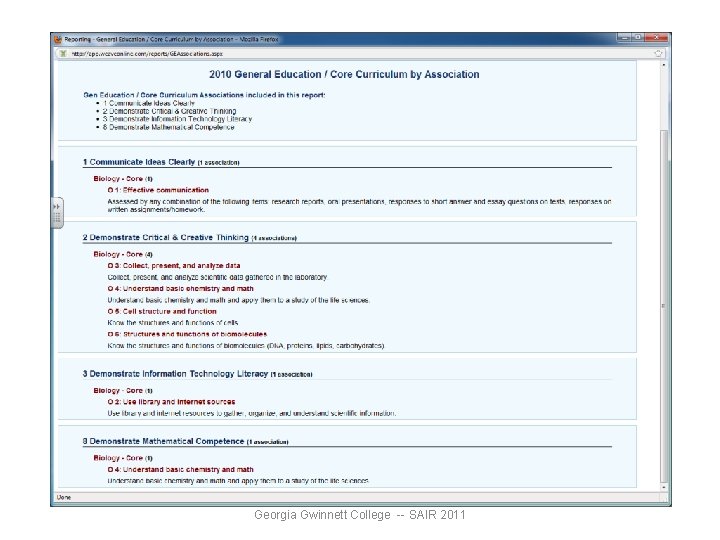
Task: Click description 'Collect, present, and analyze scientific data'
Action: [217, 277]
